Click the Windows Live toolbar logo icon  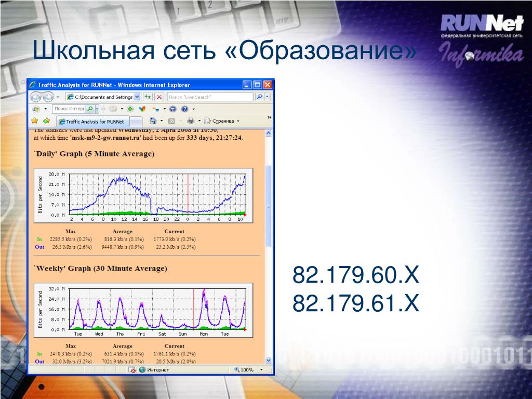pos(36,109)
